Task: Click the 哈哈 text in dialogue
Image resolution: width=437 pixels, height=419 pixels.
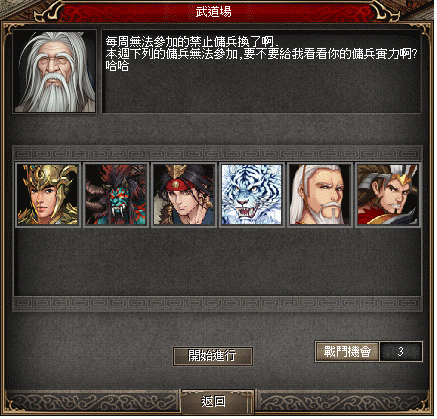Action: 117,66
